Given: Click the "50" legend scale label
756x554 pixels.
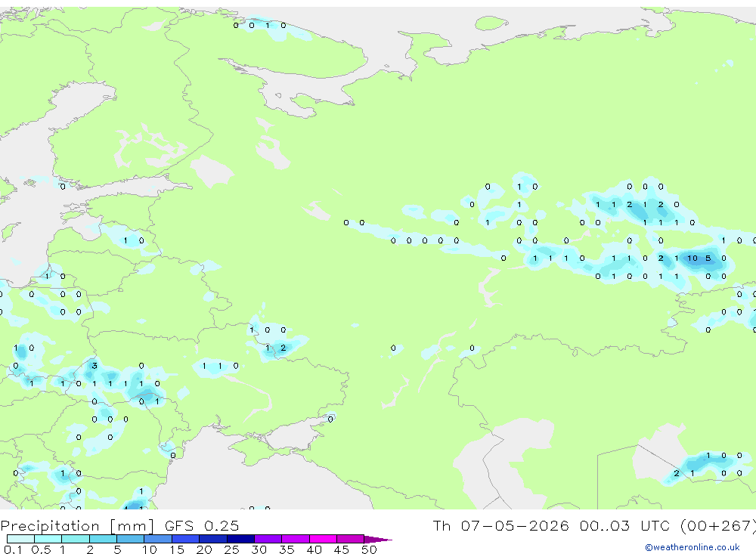Looking at the screenshot, I should point(369,549).
